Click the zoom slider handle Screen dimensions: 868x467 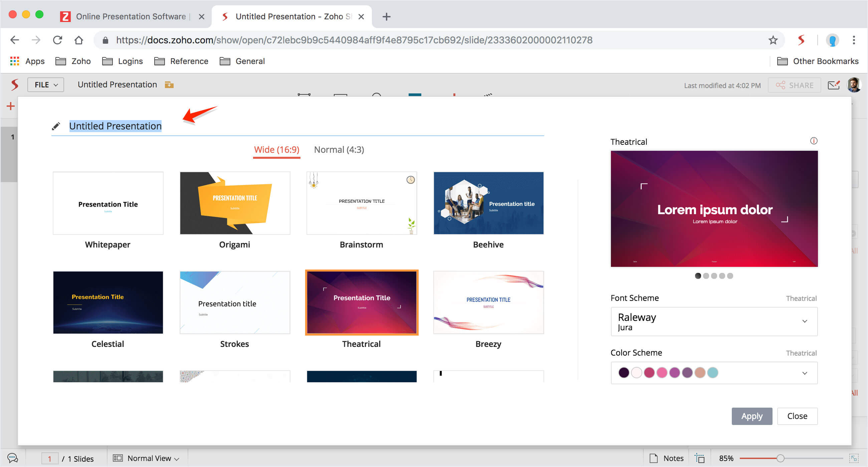coord(780,458)
